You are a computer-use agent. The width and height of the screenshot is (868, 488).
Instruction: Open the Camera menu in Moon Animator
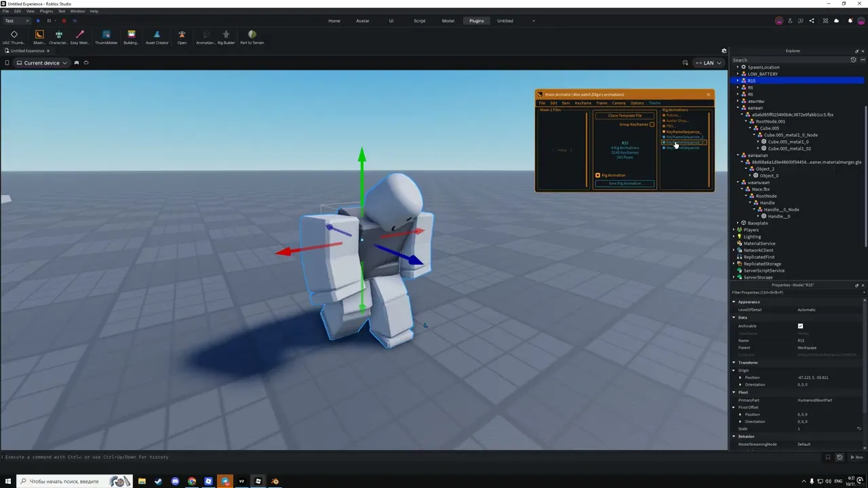pyautogui.click(x=618, y=103)
